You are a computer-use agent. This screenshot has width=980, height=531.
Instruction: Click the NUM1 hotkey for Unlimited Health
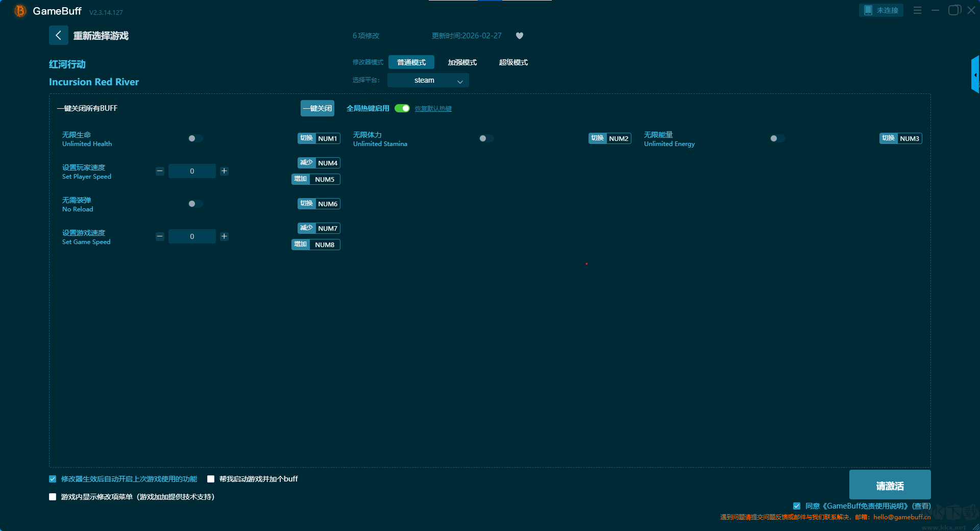click(327, 138)
